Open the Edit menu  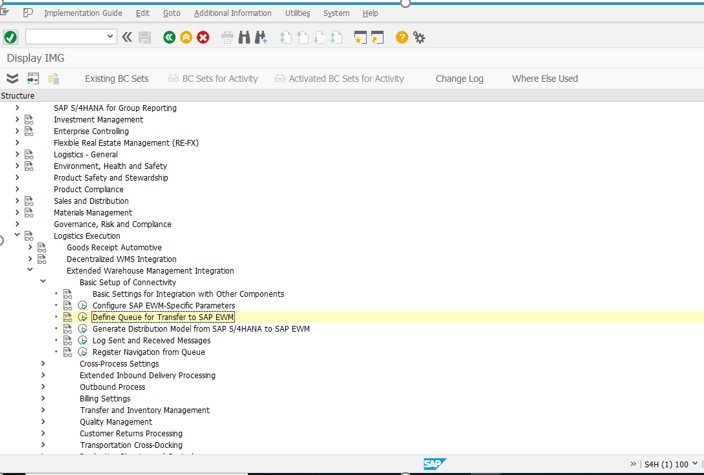click(143, 13)
